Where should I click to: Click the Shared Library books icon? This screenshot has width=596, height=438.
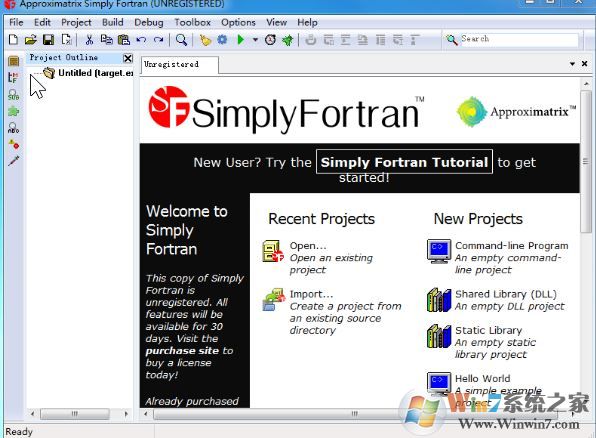(x=439, y=300)
